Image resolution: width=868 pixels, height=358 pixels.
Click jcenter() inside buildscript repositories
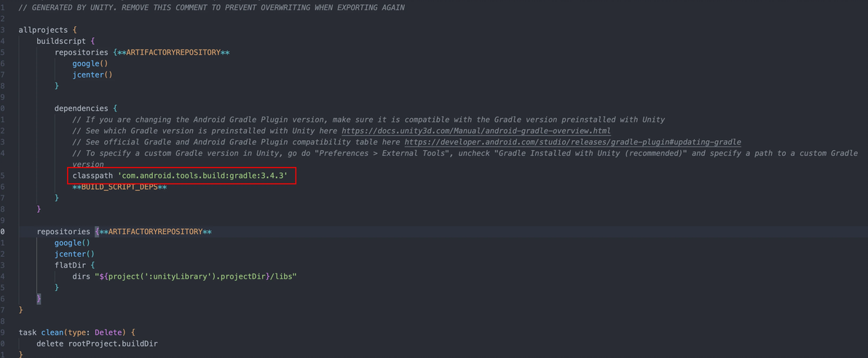[x=92, y=74]
